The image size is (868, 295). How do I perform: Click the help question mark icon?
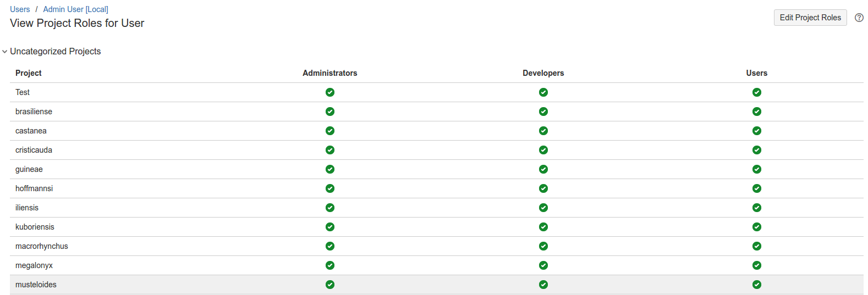point(859,18)
